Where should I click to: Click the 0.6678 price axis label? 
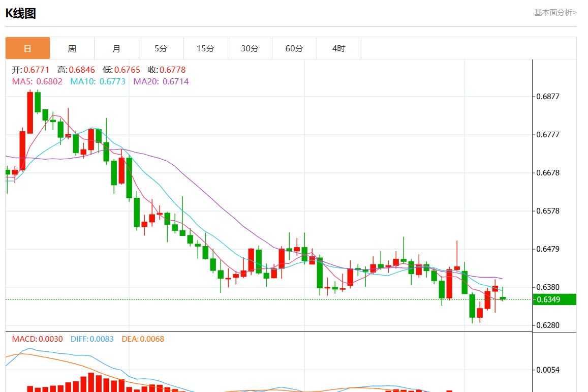pos(548,173)
